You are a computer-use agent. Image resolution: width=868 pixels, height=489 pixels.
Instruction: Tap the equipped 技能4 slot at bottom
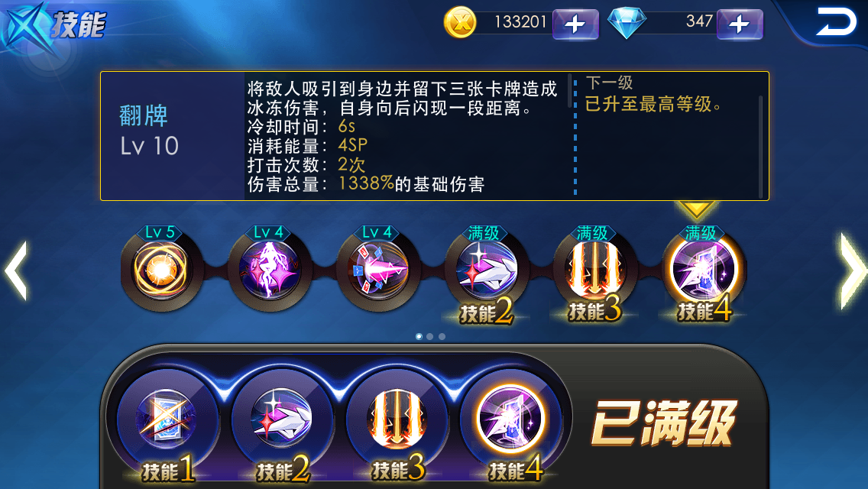click(511, 419)
